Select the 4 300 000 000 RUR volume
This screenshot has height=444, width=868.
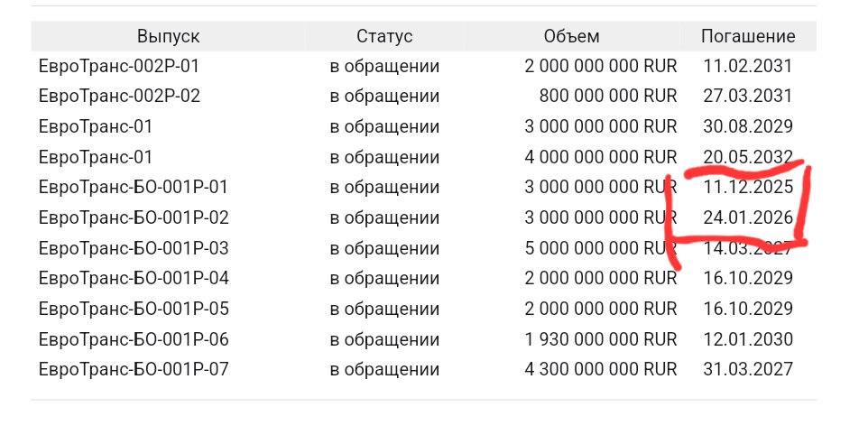(600, 369)
